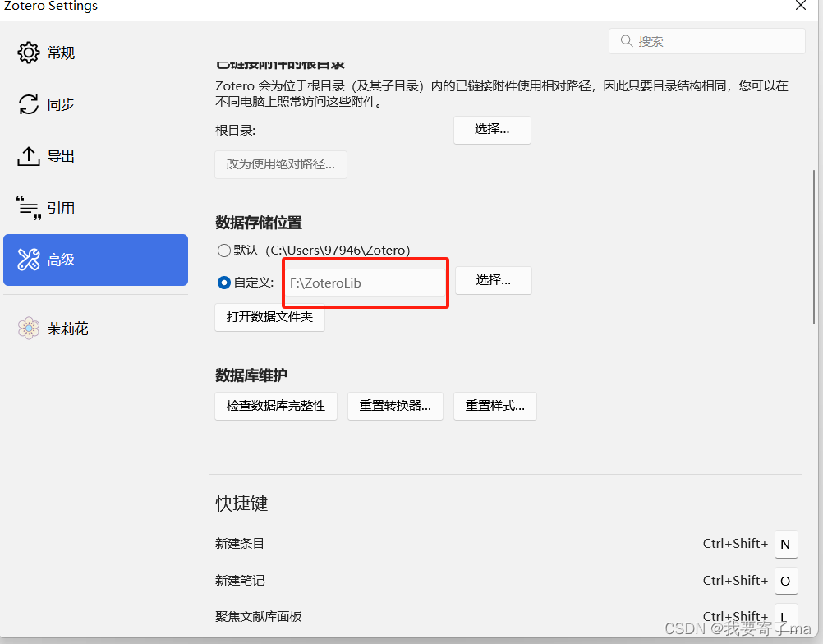
Task: Click the 快捷键 section heading
Action: [242, 503]
